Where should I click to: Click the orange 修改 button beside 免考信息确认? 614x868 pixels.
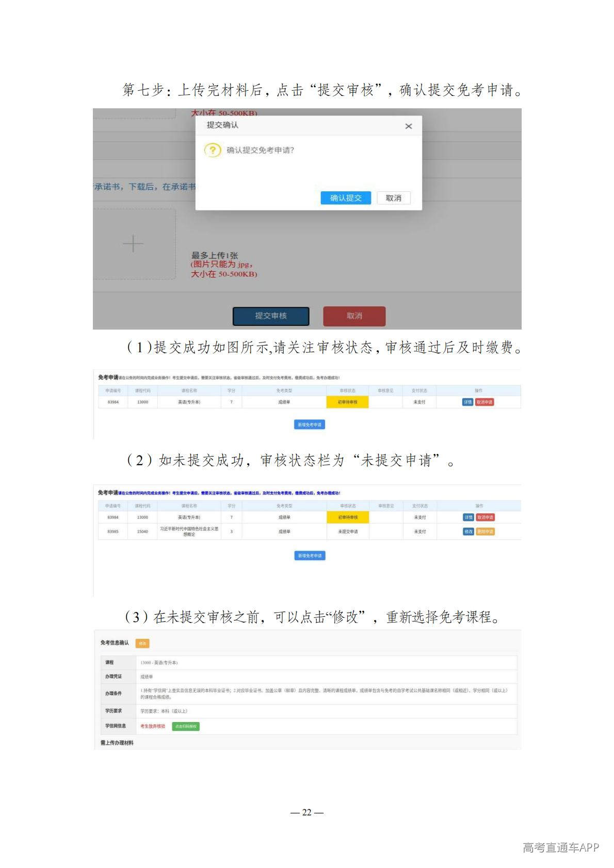point(142,643)
